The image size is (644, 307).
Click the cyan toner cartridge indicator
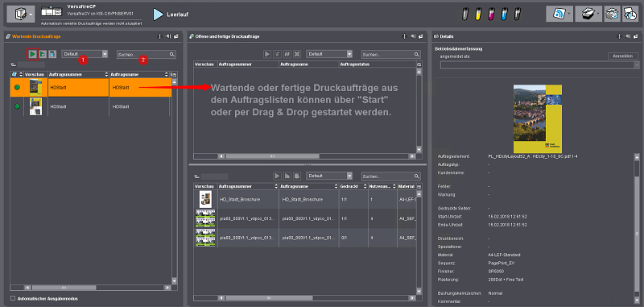[505, 15]
